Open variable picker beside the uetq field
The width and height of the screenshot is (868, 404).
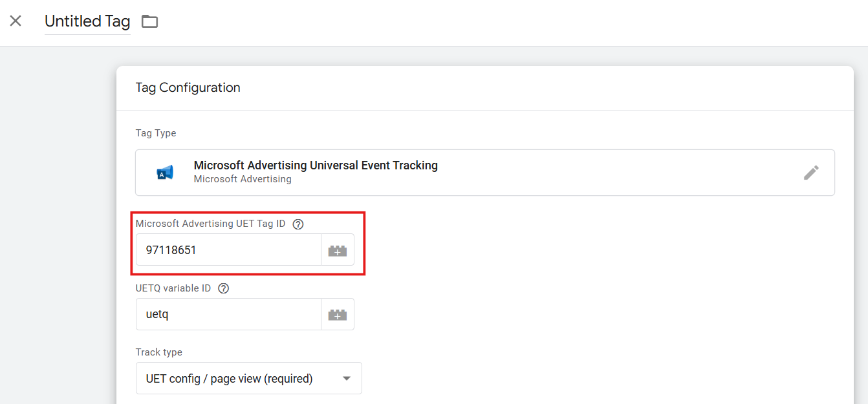click(338, 315)
